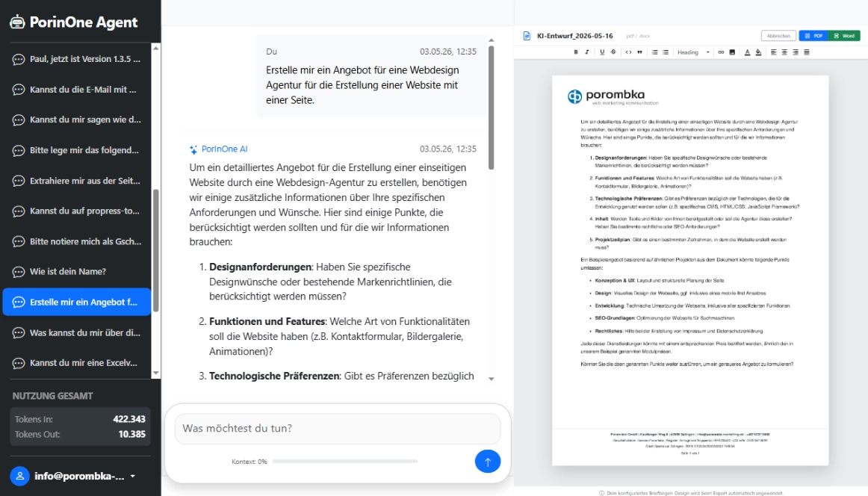Toggle italic formatting in the editor toolbar
Image resolution: width=868 pixels, height=496 pixels.
[x=587, y=52]
